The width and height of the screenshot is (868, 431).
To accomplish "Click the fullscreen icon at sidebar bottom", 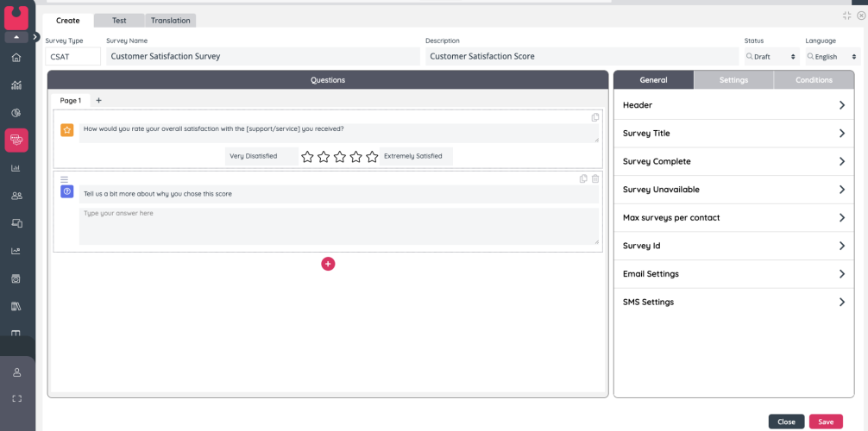I will click(16, 399).
